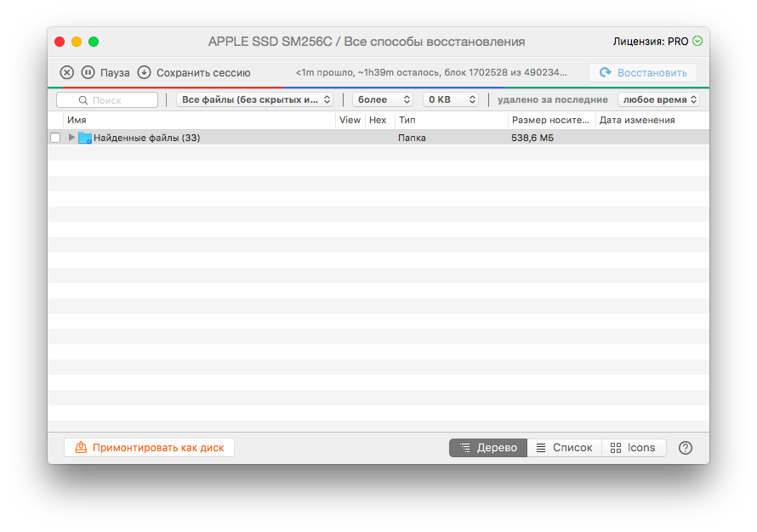757x532 pixels.
Task: Click the magnifier icon in search field
Action: [x=83, y=100]
